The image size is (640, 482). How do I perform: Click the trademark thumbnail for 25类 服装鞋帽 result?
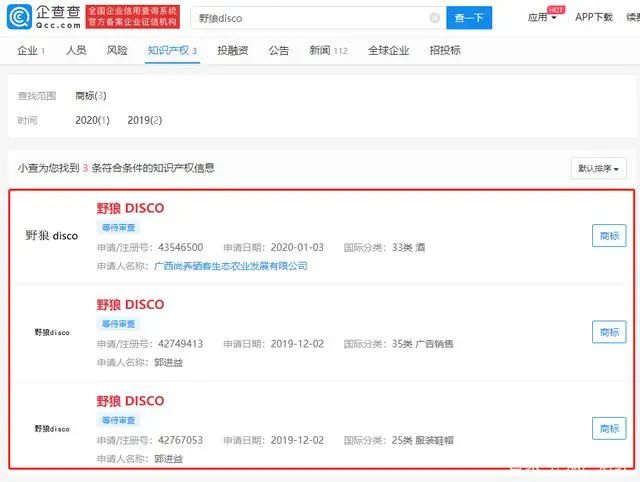[x=52, y=429]
